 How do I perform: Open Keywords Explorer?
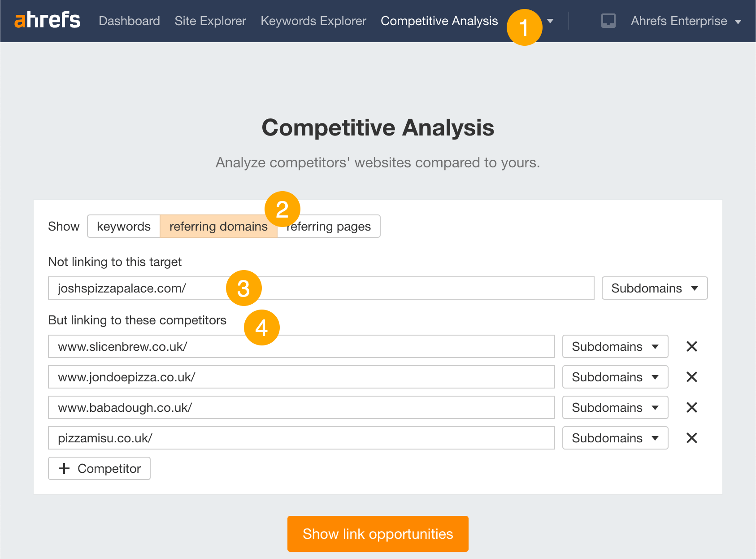(313, 21)
